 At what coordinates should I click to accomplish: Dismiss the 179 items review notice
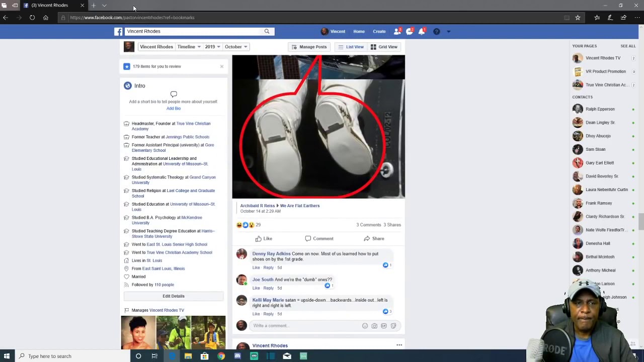(x=221, y=66)
